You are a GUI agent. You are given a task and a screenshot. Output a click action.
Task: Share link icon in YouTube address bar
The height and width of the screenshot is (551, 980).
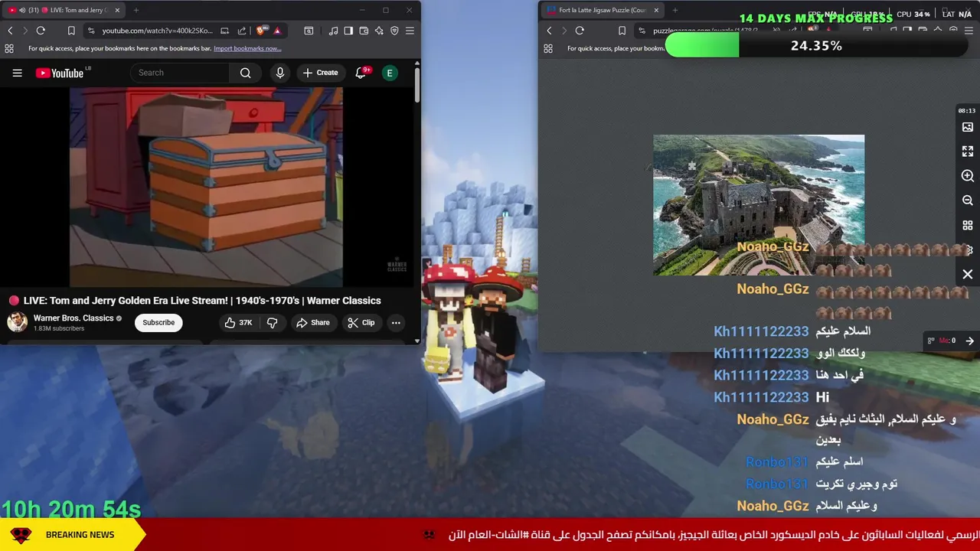(242, 31)
